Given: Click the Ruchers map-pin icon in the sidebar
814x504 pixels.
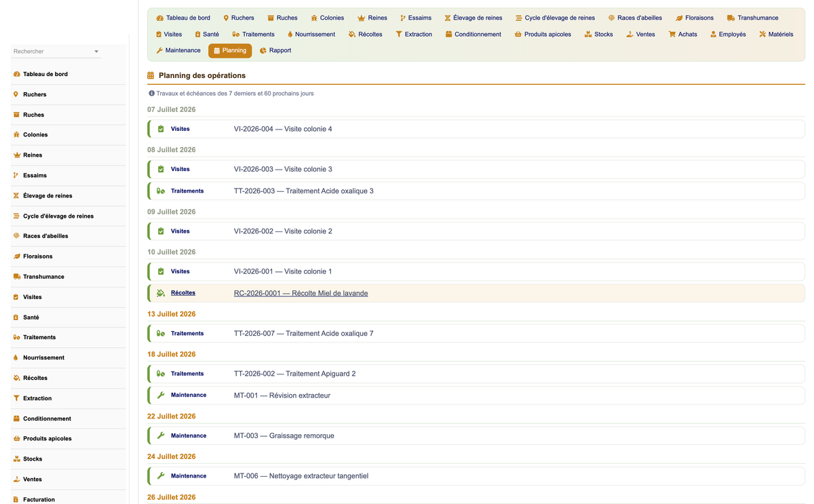Looking at the screenshot, I should coord(16,94).
